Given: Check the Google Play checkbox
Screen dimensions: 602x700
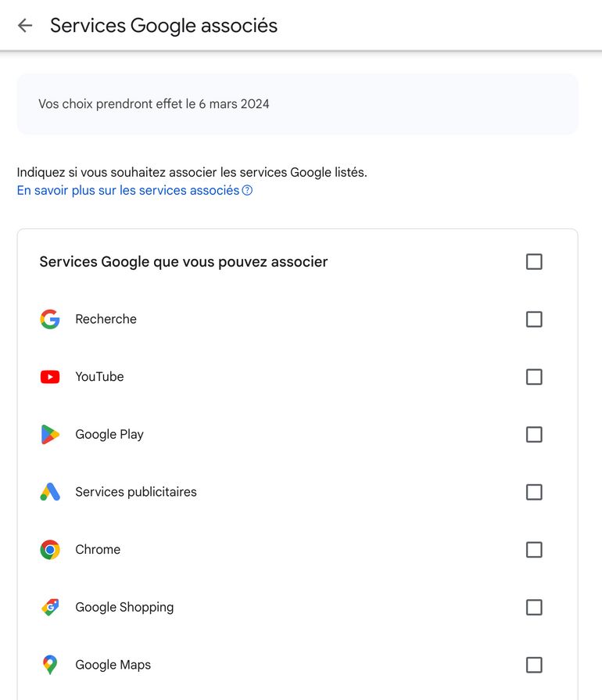Looking at the screenshot, I should point(534,434).
